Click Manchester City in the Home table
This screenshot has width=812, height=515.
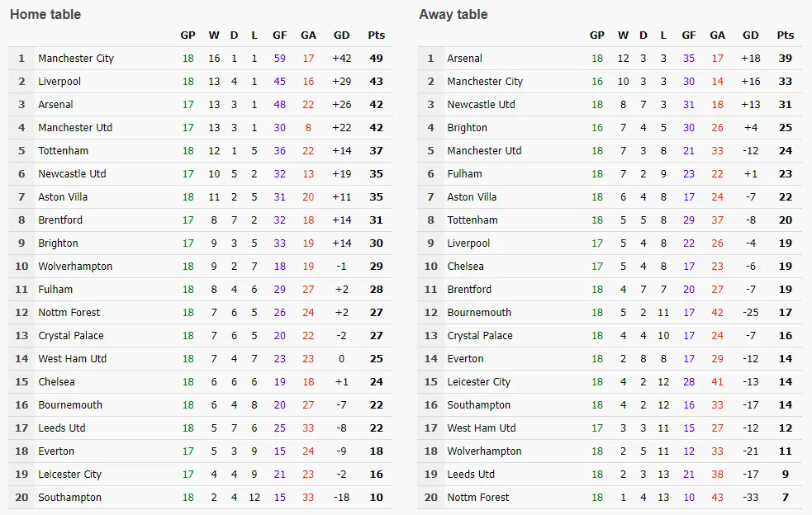point(76,59)
